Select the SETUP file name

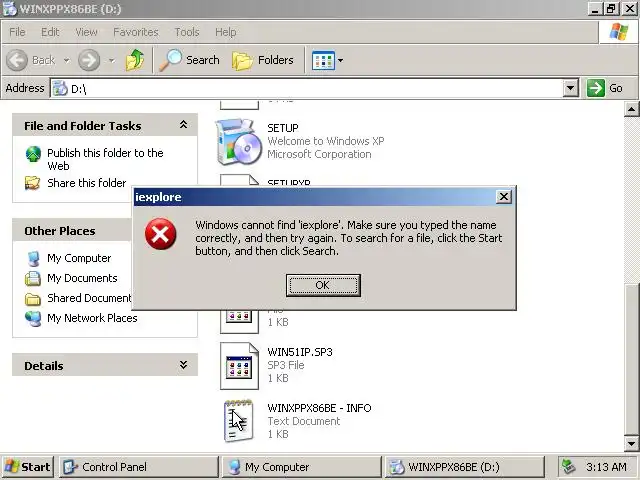[x=283, y=128]
